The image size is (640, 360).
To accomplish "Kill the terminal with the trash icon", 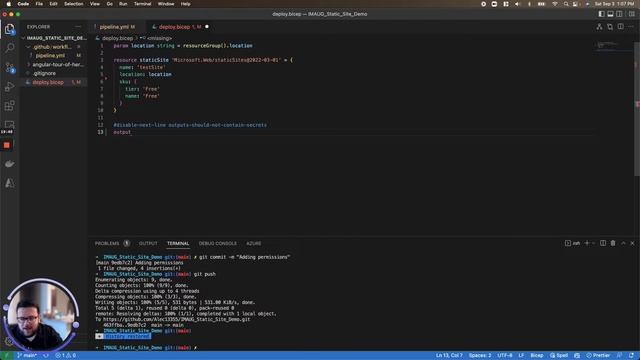I will pyautogui.click(x=613, y=243).
